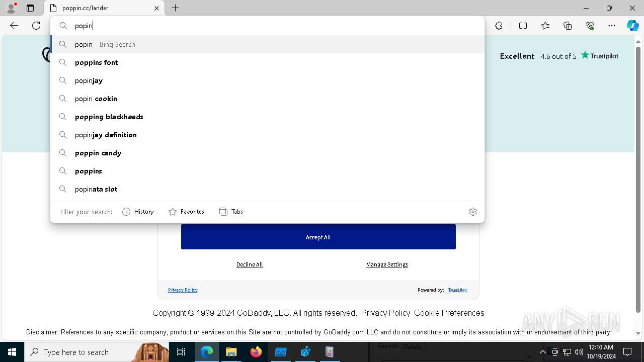The height and width of the screenshot is (362, 644).
Task: Filter search by Favorites
Action: click(186, 212)
